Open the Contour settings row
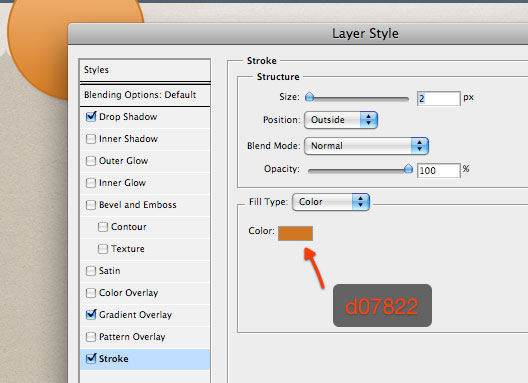Image resolution: width=528 pixels, height=383 pixels. pyautogui.click(x=145, y=227)
